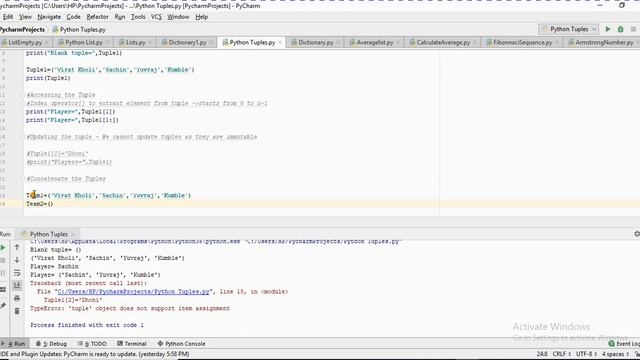The height and width of the screenshot is (360, 640).
Task: Close the Dictionary1.py editor tab
Action: coord(211,42)
